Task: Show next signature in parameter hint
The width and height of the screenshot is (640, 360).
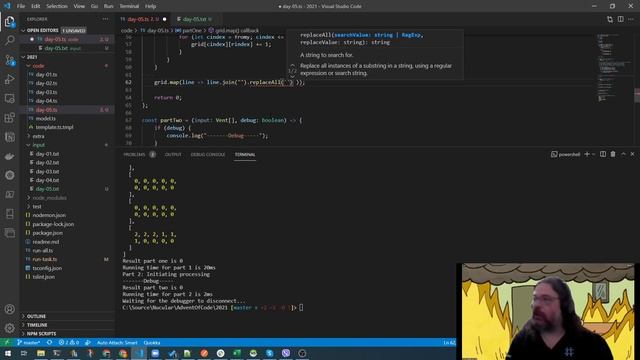Action: [x=292, y=76]
